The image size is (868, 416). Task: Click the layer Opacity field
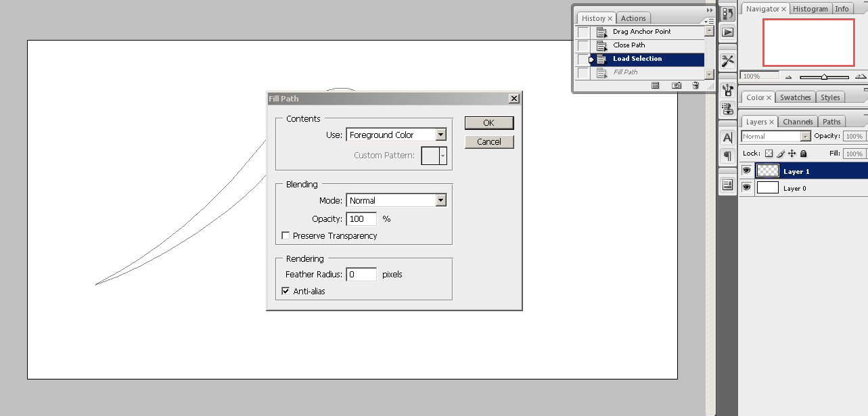coord(854,136)
